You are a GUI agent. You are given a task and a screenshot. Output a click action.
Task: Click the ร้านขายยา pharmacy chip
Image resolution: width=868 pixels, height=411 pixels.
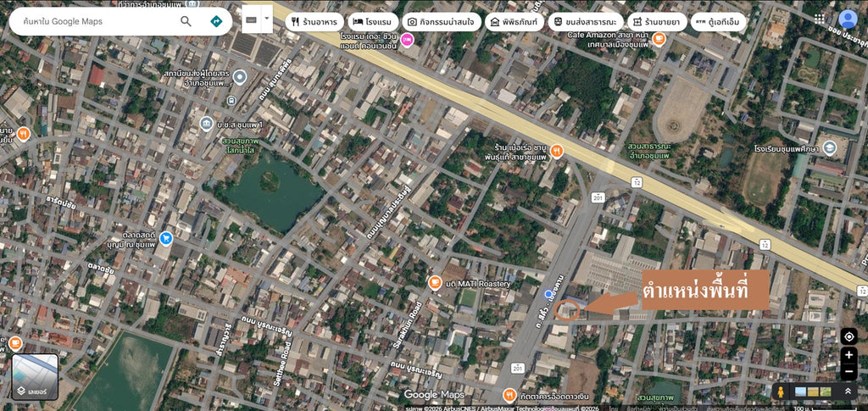click(x=657, y=22)
